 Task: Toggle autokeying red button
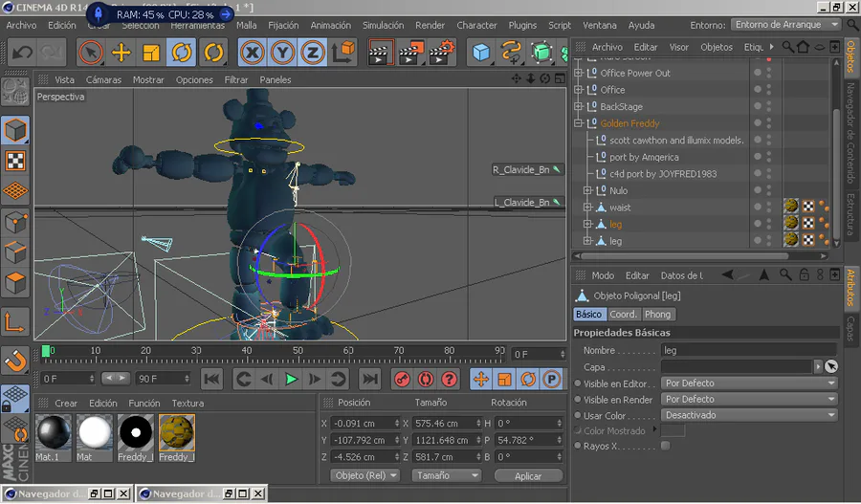(x=426, y=379)
